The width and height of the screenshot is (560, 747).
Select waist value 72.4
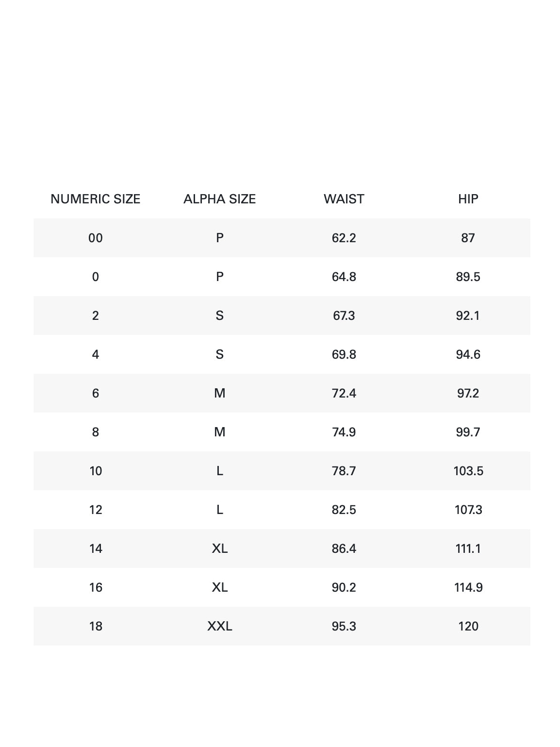344,393
